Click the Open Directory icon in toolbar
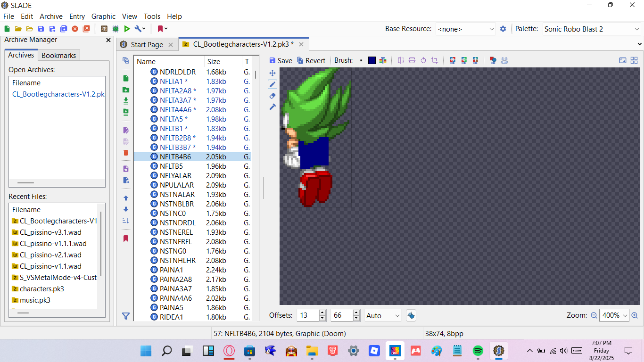The height and width of the screenshot is (362, 644). 30,29
